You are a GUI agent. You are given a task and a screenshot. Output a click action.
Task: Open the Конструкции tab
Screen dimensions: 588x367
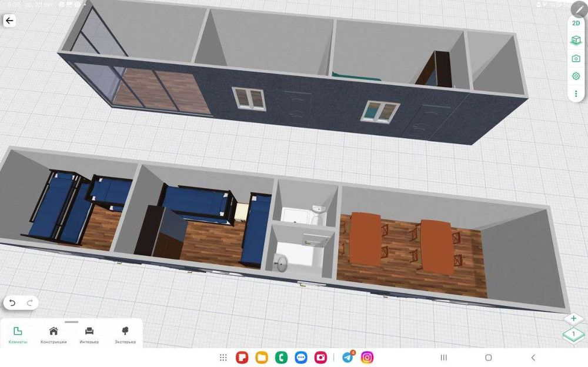point(54,335)
